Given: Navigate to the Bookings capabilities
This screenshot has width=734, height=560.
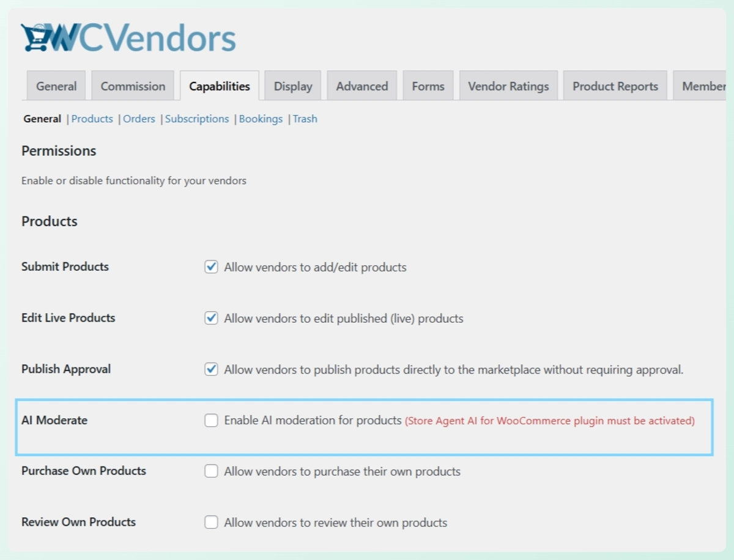Looking at the screenshot, I should point(261,119).
